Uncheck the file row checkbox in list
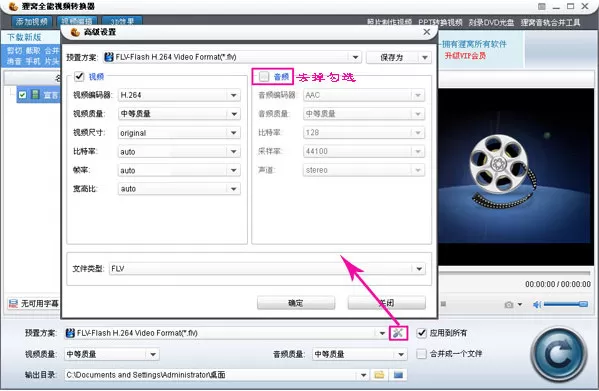The image size is (599, 391). [23, 94]
